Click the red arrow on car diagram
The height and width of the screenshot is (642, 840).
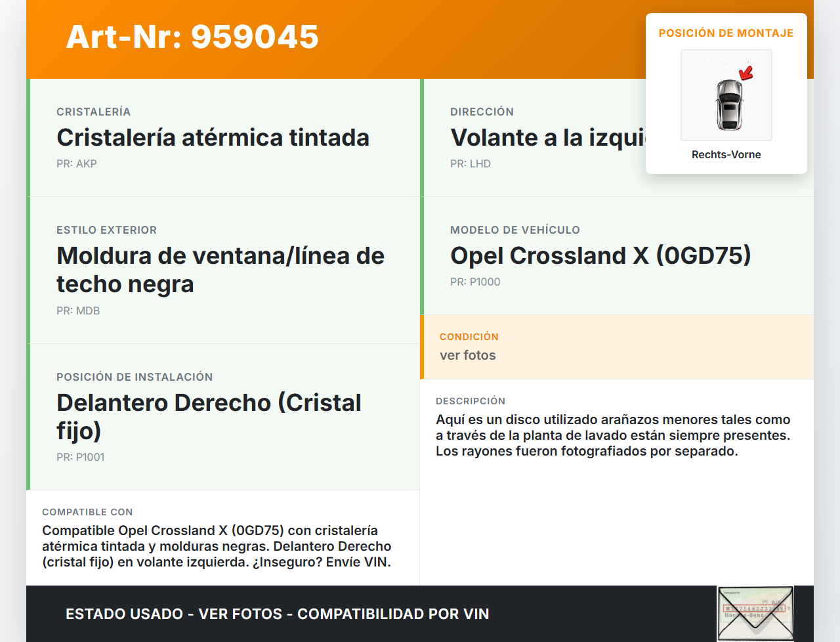[746, 72]
